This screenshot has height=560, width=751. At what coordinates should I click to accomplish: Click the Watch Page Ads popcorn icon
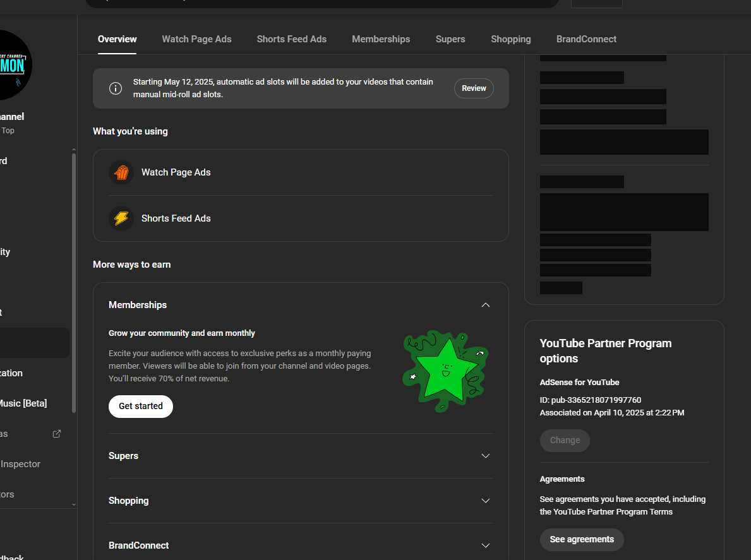pyautogui.click(x=121, y=172)
